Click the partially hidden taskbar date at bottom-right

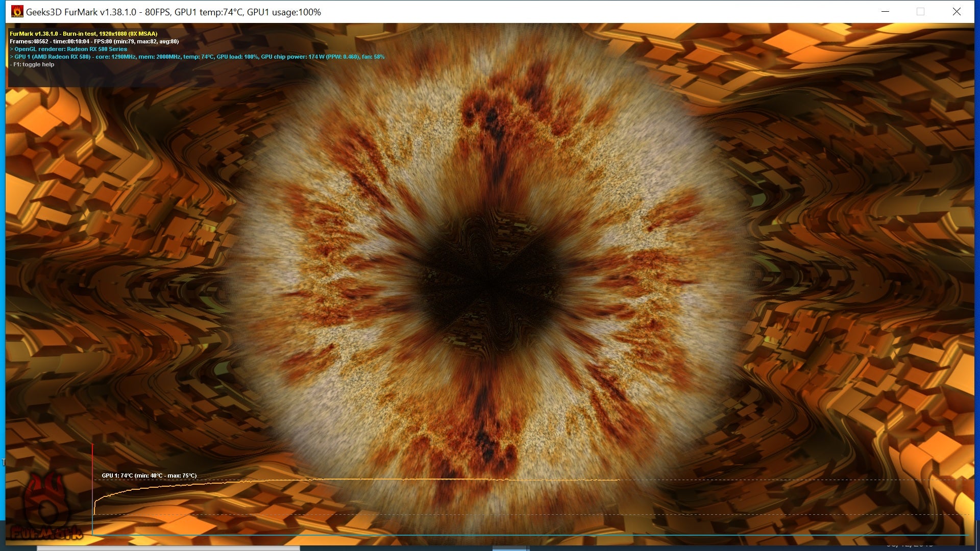pyautogui.click(x=910, y=546)
